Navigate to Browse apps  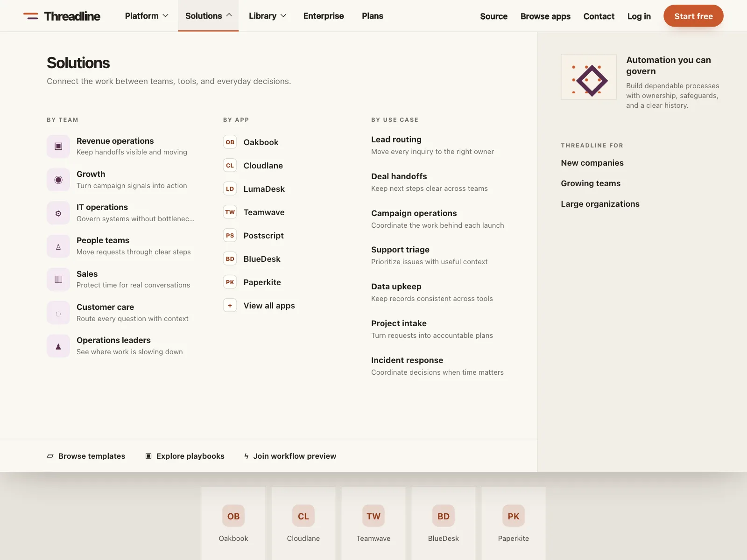(x=545, y=16)
